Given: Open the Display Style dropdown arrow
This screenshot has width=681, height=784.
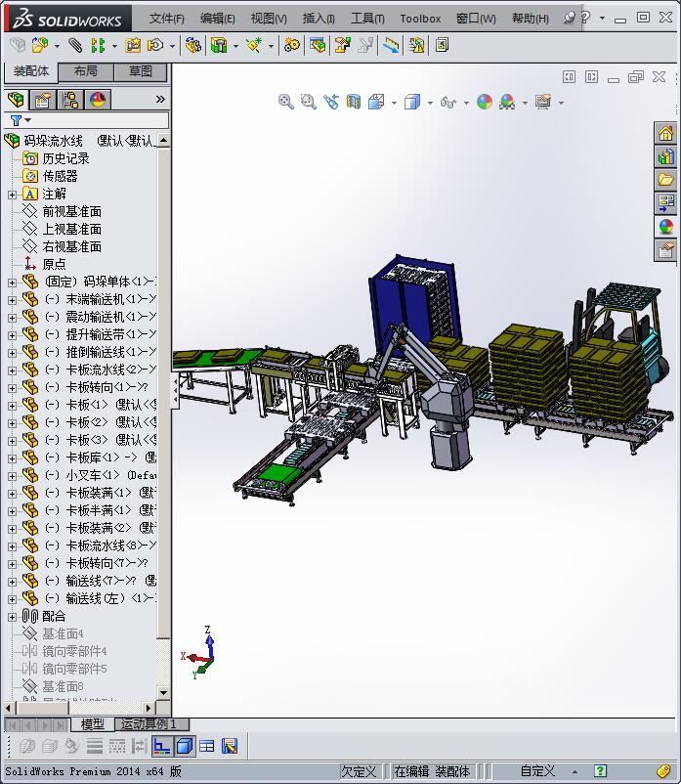Looking at the screenshot, I should (430, 103).
